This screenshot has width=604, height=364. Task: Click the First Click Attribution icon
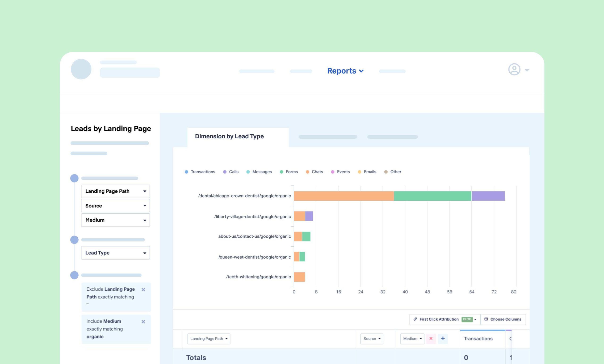pos(415,319)
